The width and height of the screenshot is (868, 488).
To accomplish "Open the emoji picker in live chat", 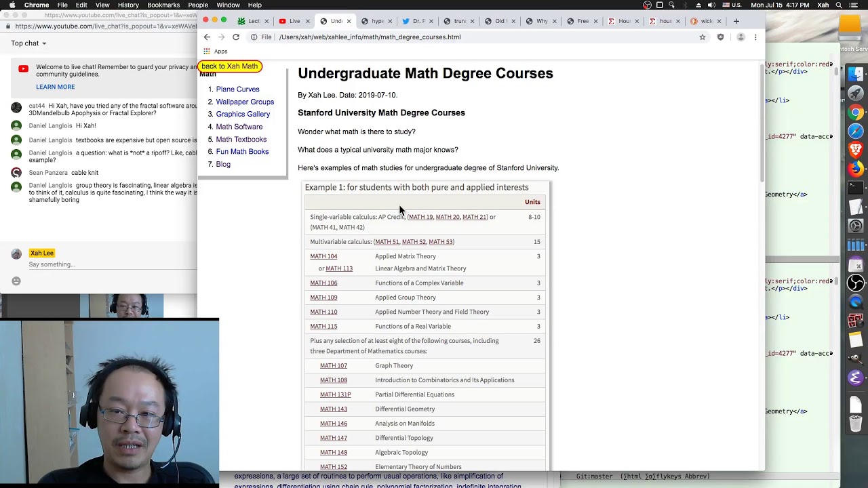I will pyautogui.click(x=16, y=281).
